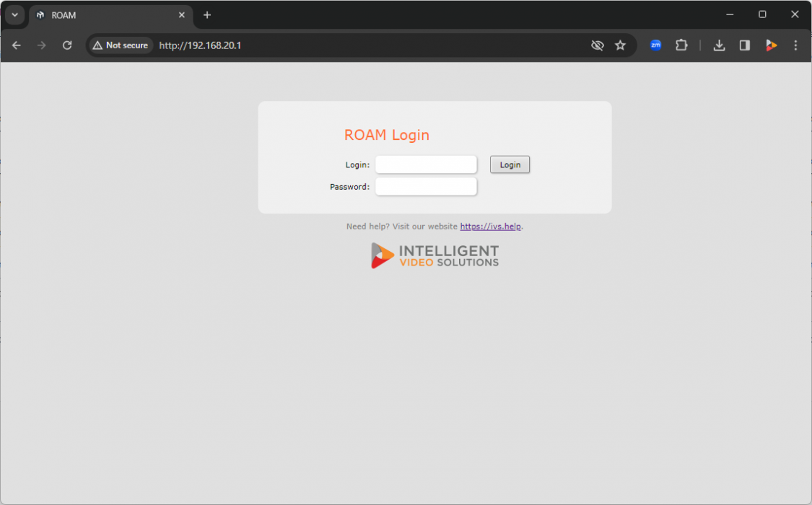
Task: Click the crossed-out eye icon in address bar
Action: [x=597, y=45]
